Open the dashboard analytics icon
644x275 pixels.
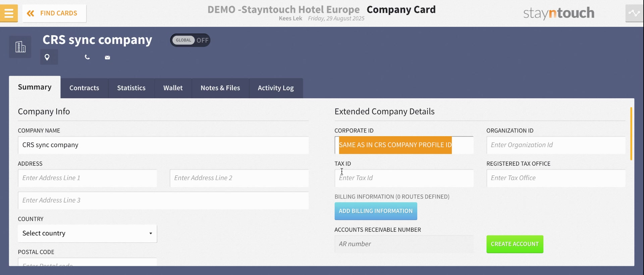tap(634, 13)
